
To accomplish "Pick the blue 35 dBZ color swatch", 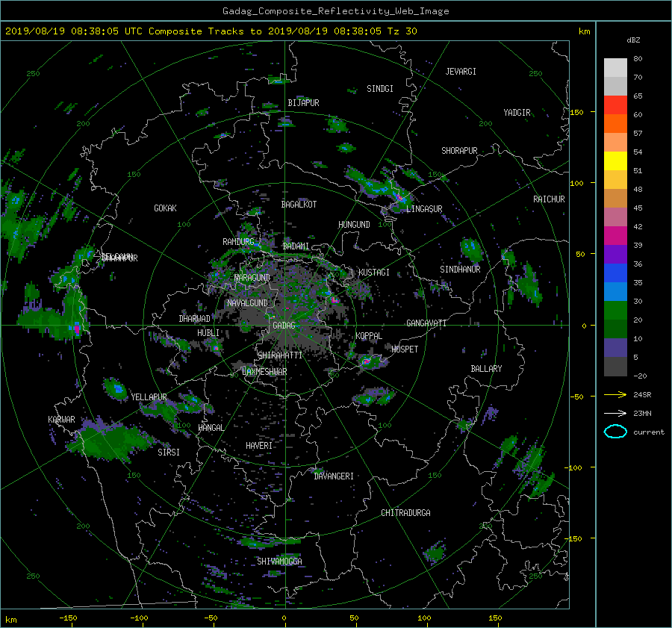I will (x=615, y=273).
